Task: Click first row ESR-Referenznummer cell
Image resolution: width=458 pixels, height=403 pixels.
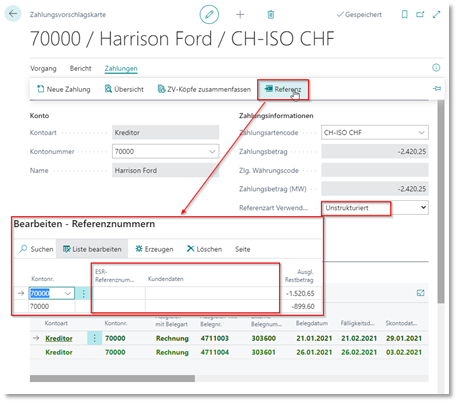Action: pyautogui.click(x=119, y=293)
